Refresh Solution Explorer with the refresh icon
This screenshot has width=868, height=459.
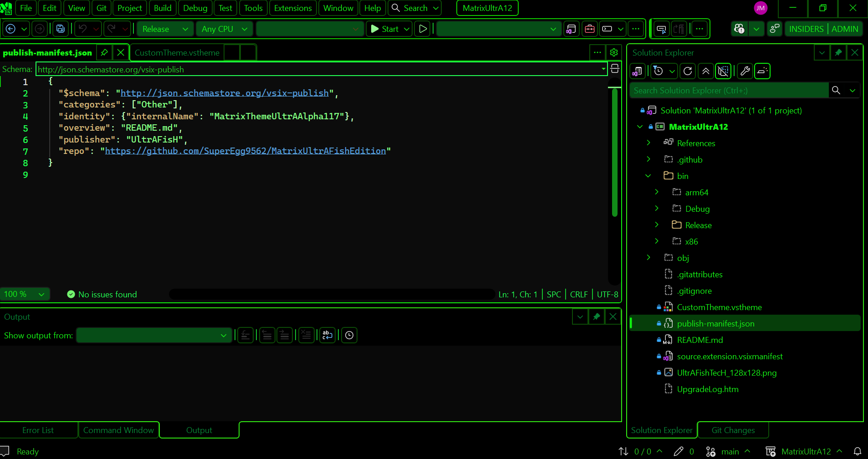coord(688,71)
